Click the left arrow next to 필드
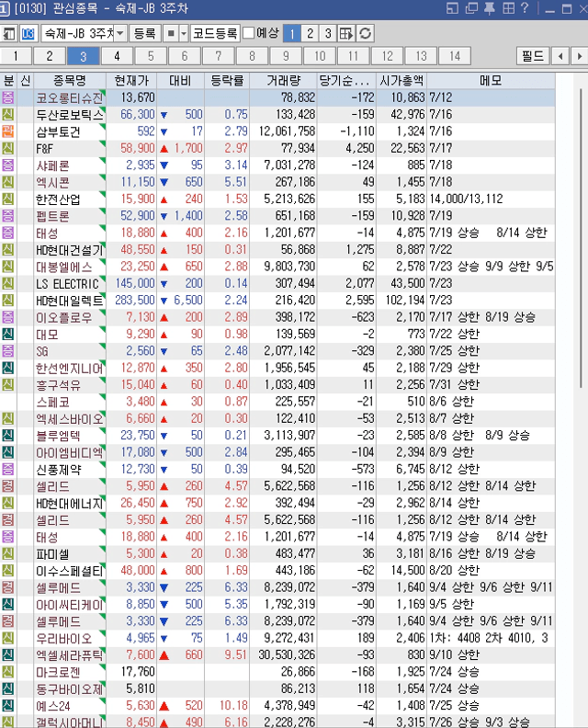Screen dimensions: 588x728 560,56
